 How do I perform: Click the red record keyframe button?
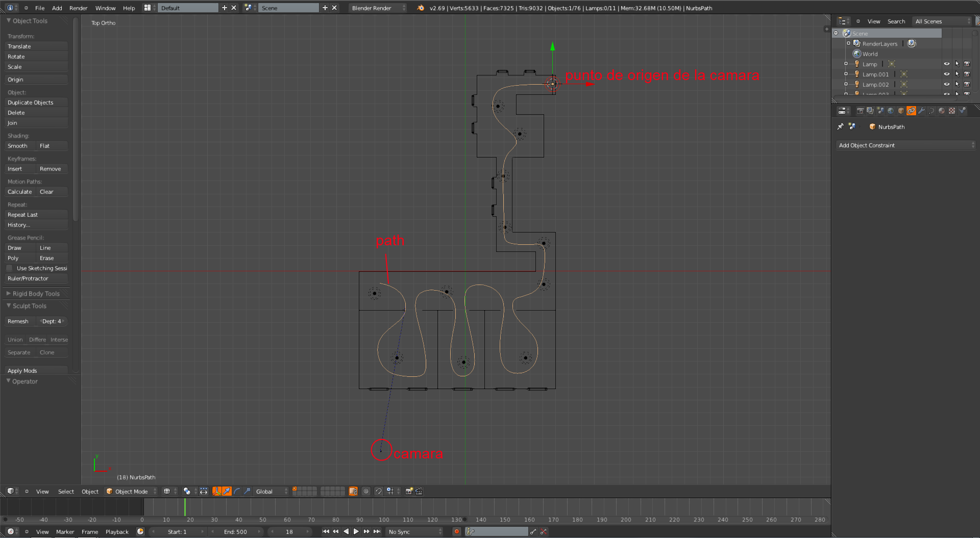point(456,531)
